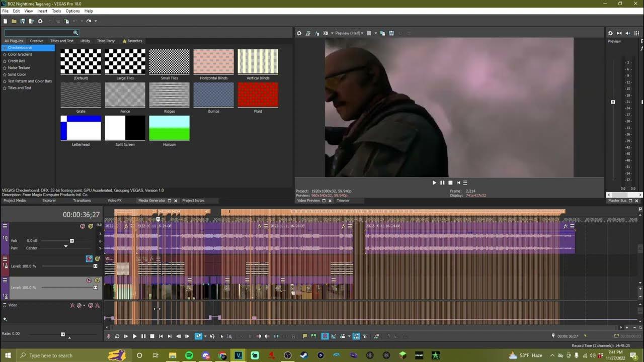Open Overlays grid dropdown arrow in preview
This screenshot has width=644, height=362.
pos(376,33)
